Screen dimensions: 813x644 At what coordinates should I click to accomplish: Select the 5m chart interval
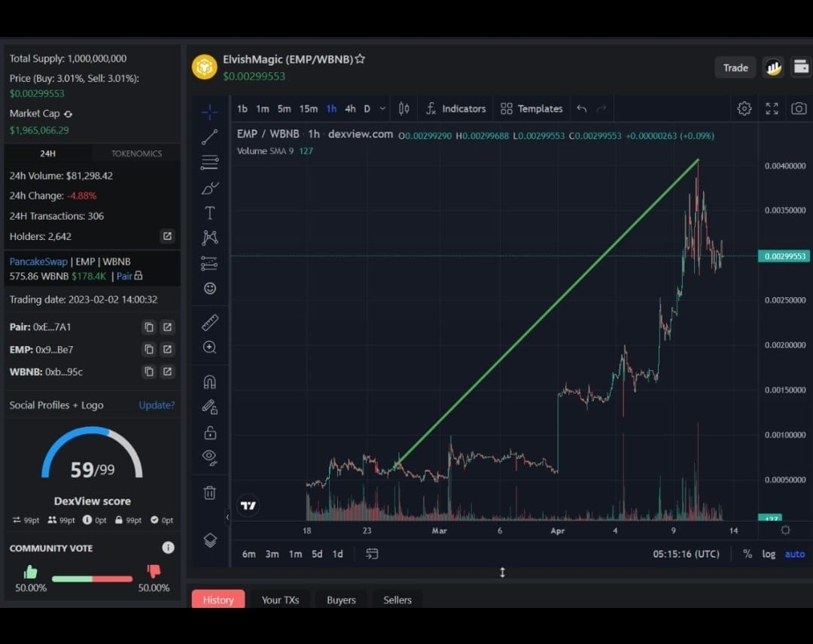(x=284, y=109)
